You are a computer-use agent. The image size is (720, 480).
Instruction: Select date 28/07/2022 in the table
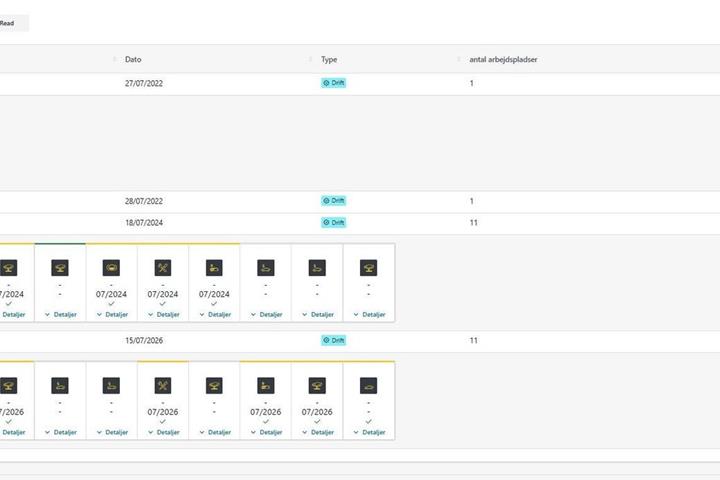point(144,201)
